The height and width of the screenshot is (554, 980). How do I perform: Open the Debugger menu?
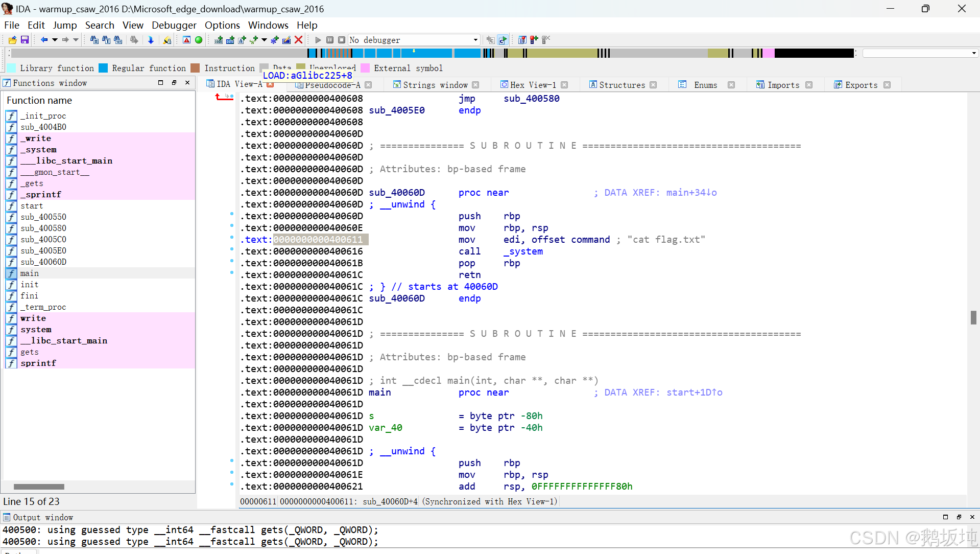point(174,25)
